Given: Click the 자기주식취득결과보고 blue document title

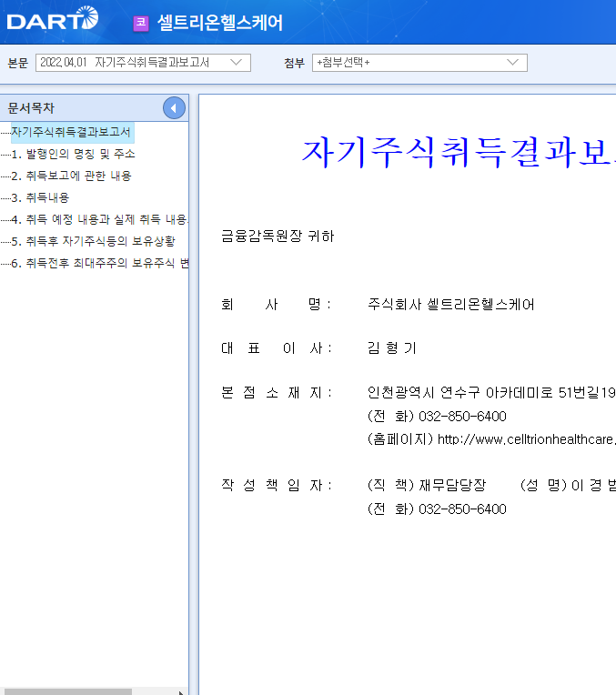Looking at the screenshot, I should 459,152.
